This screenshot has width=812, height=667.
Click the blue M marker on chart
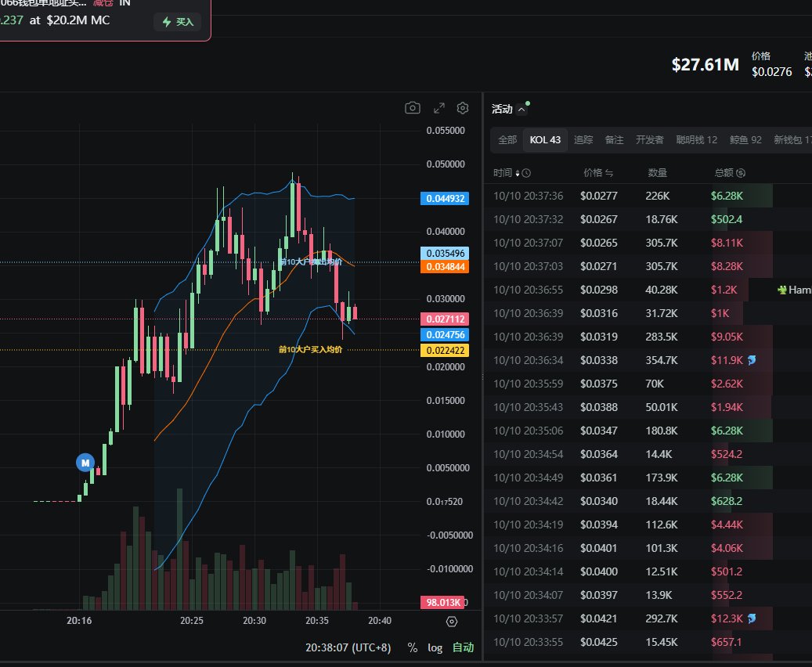coord(85,462)
